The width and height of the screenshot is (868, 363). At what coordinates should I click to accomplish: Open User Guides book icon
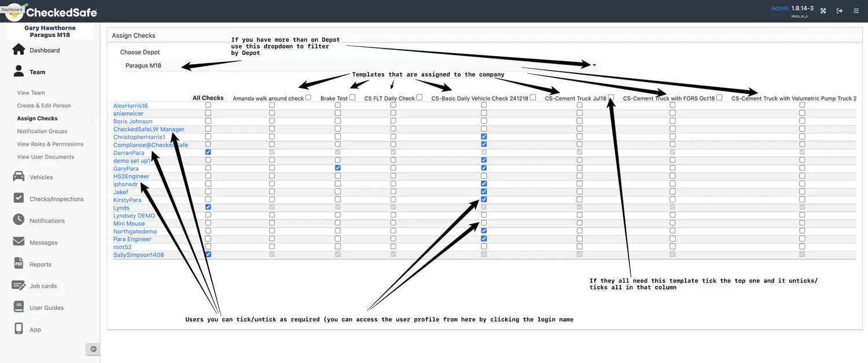tap(19, 308)
